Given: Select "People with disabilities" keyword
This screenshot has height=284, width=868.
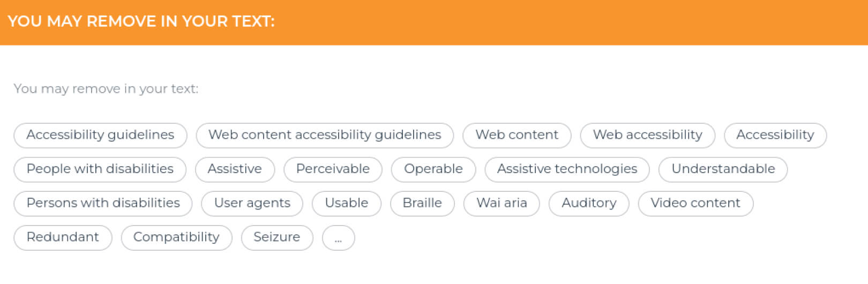Looking at the screenshot, I should point(100,169).
